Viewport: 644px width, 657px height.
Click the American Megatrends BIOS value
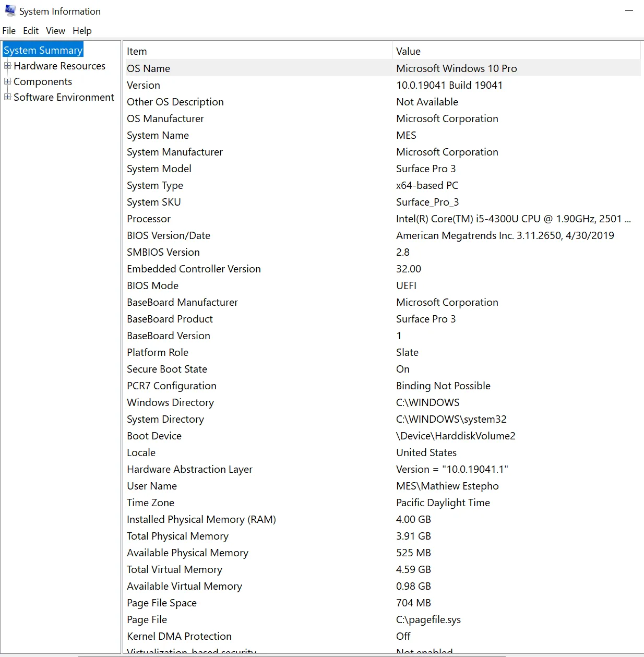(x=505, y=235)
